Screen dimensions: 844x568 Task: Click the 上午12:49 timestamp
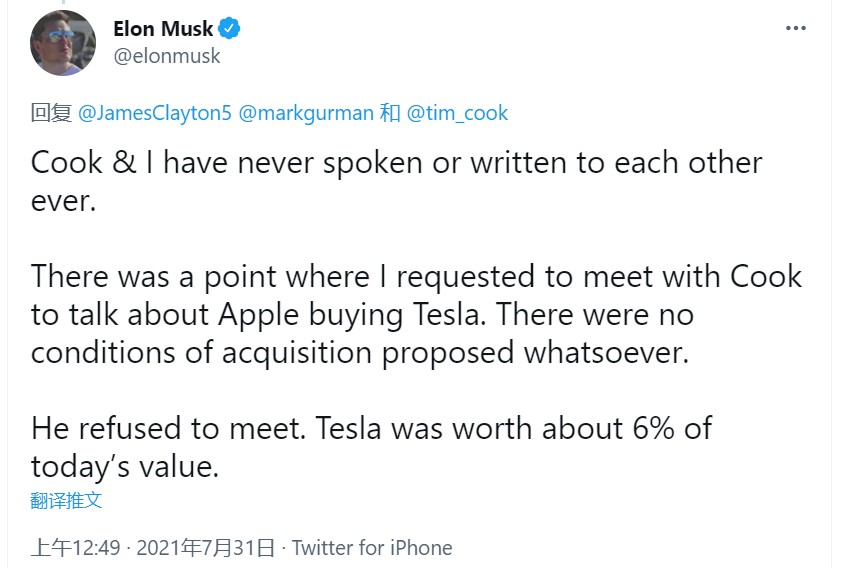click(x=75, y=547)
